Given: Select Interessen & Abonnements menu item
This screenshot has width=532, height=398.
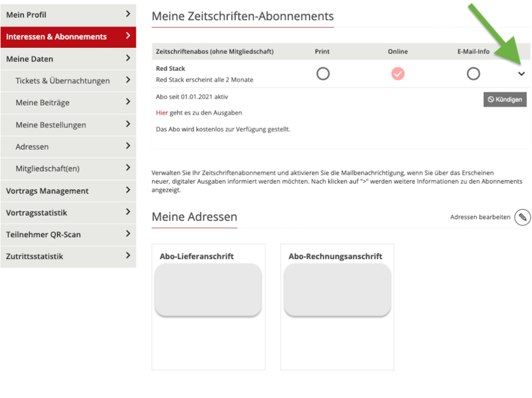Looking at the screenshot, I should [68, 37].
